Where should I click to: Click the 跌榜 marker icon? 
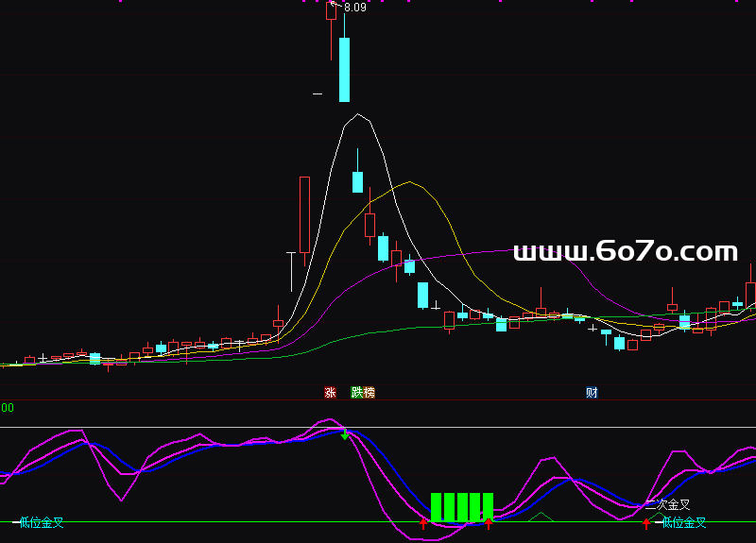pyautogui.click(x=363, y=393)
